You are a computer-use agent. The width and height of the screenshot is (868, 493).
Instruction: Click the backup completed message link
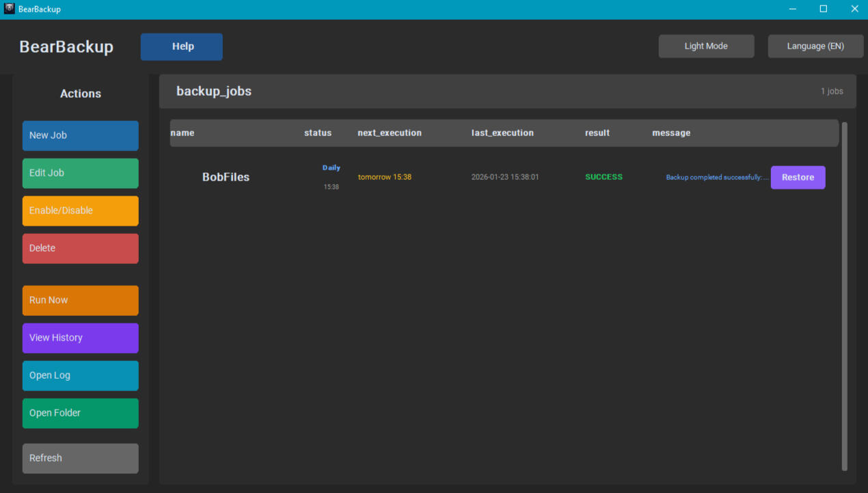(x=717, y=177)
